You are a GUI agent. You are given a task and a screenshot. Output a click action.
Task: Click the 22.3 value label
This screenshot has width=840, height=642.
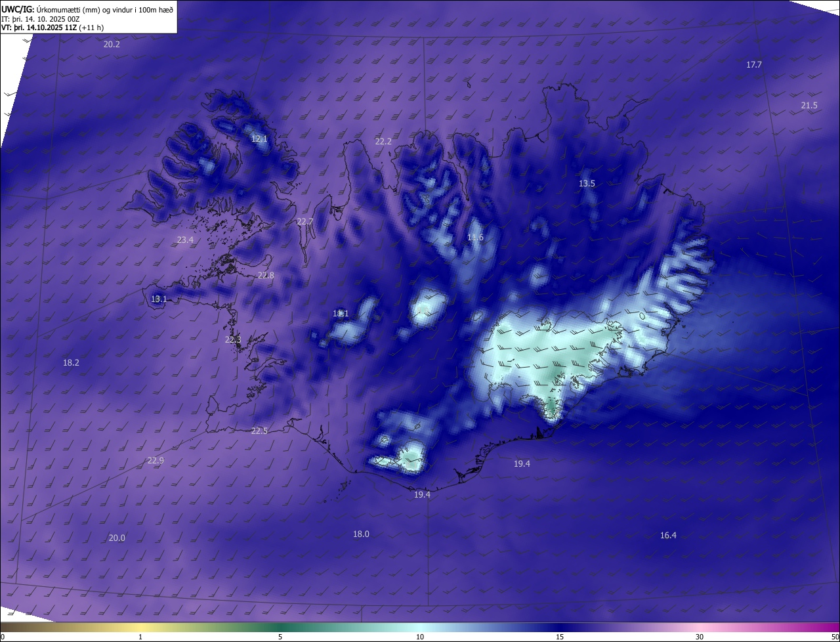pyautogui.click(x=233, y=340)
